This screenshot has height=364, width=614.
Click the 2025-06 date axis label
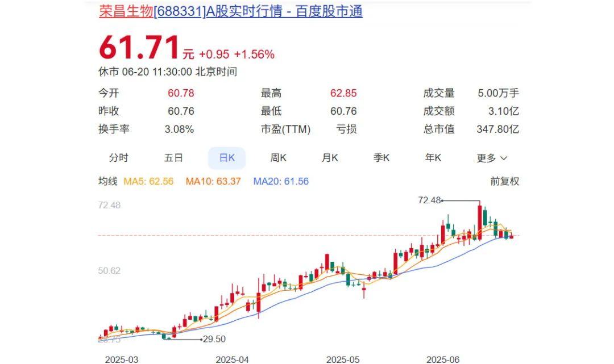point(443,359)
